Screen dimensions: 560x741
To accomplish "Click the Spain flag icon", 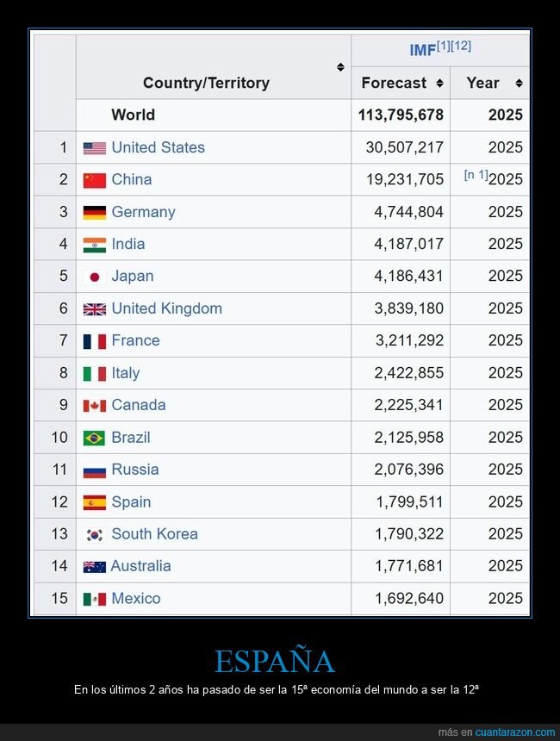I will click(x=95, y=501).
